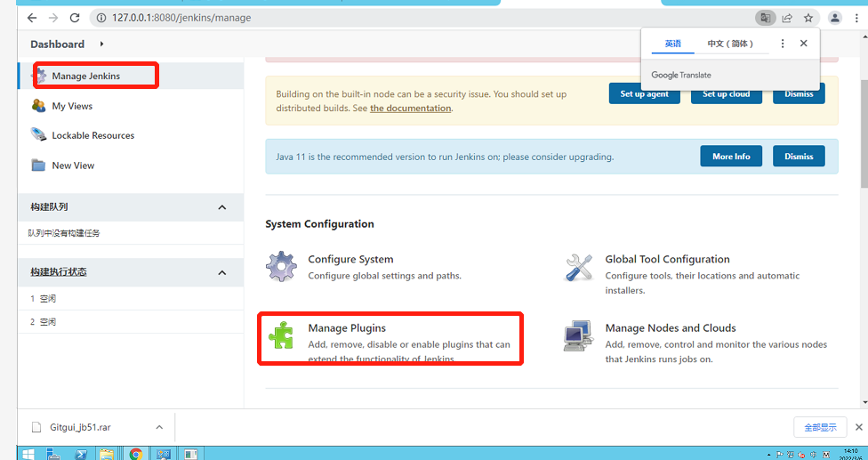Click the Dashboard breadcrumb link

pos(58,44)
